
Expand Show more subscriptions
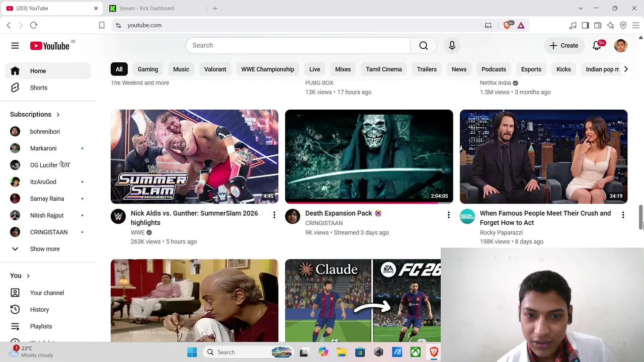(x=48, y=249)
